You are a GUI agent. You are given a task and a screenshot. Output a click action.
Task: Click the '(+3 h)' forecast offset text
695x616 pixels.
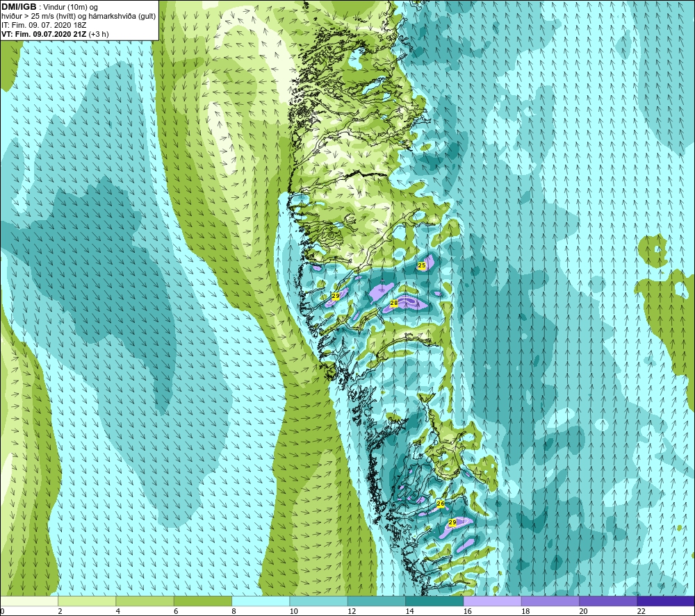tap(99, 34)
